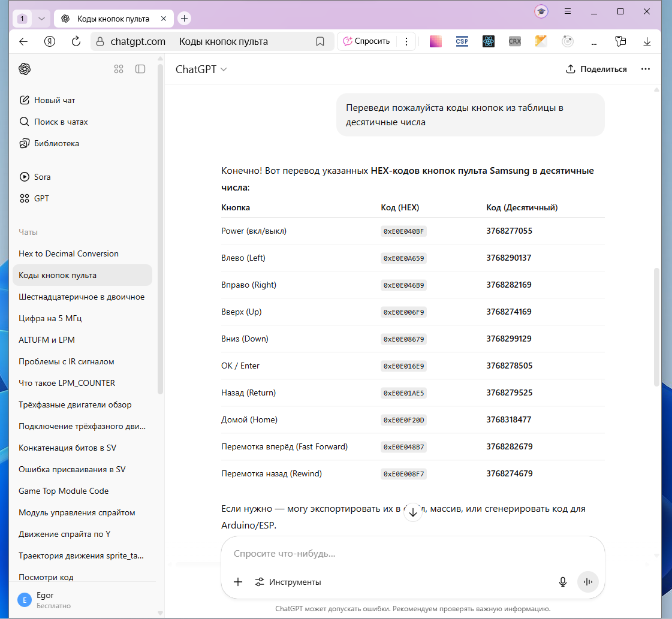Viewport: 672px width, 619px height.
Task: Open the pink gradient extension icon
Action: pos(436,41)
